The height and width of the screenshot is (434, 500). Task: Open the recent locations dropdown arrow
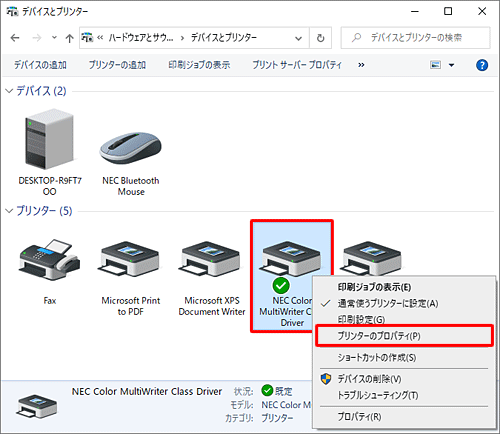pyautogui.click(x=54, y=38)
